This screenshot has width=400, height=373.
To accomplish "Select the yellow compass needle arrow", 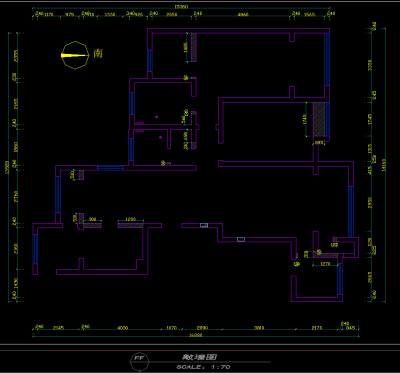I will click(73, 55).
